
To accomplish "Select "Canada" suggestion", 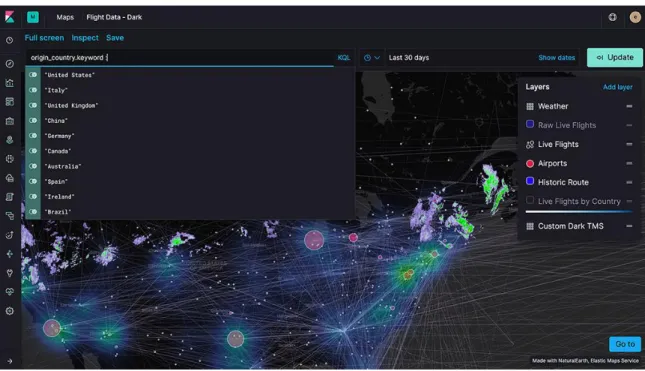I will [190, 151].
